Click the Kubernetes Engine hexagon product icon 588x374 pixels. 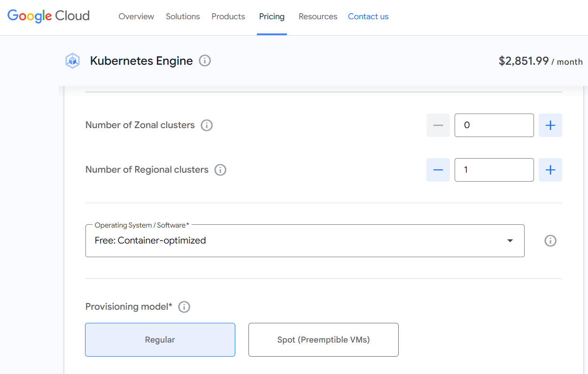(x=72, y=61)
